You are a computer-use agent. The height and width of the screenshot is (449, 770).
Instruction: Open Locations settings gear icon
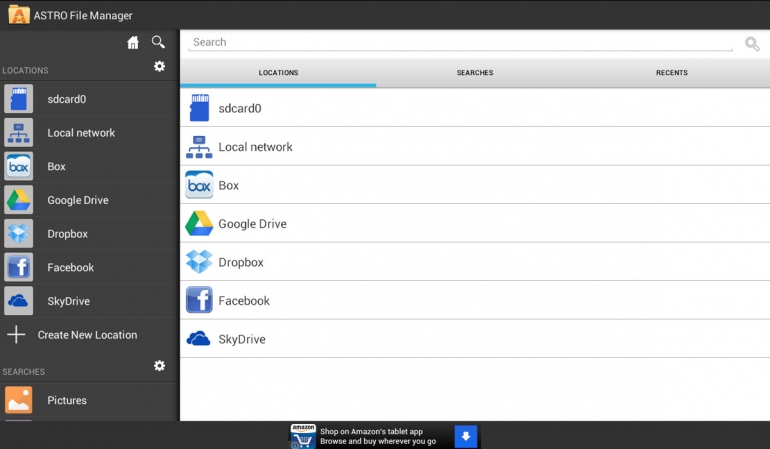(x=159, y=66)
